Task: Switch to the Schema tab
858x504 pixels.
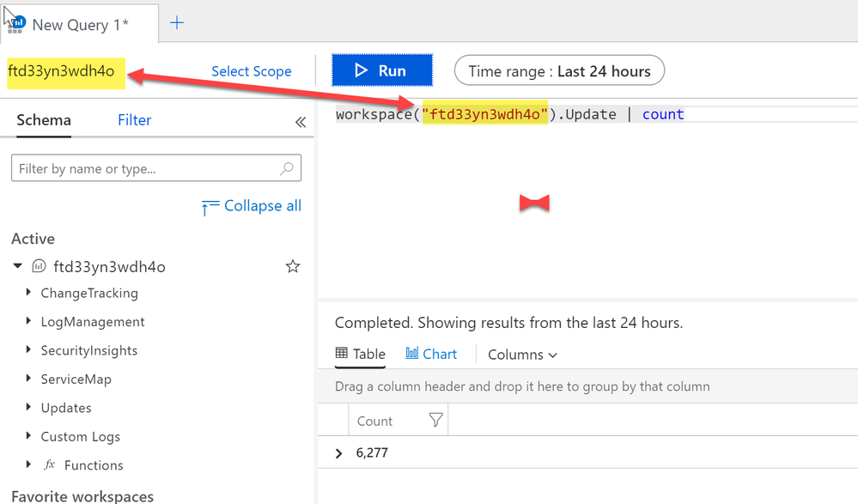Action: [x=44, y=120]
